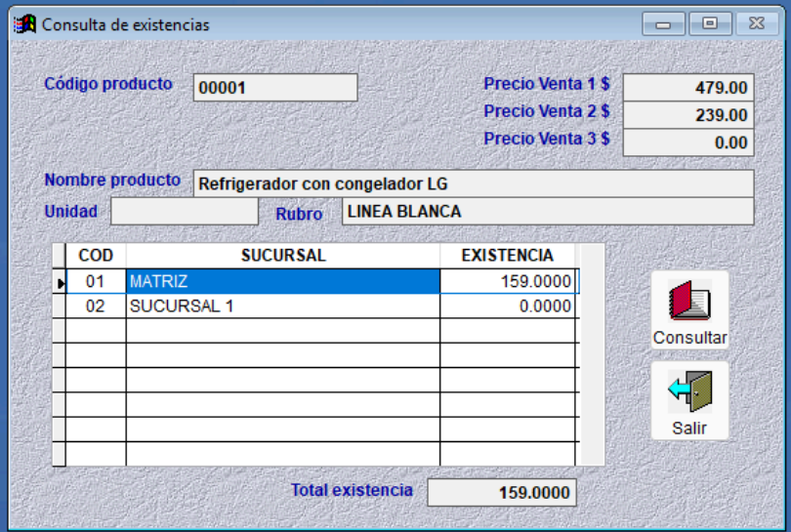Click the Precio Venta 3 $ label
The width and height of the screenshot is (791, 532).
[x=547, y=139]
